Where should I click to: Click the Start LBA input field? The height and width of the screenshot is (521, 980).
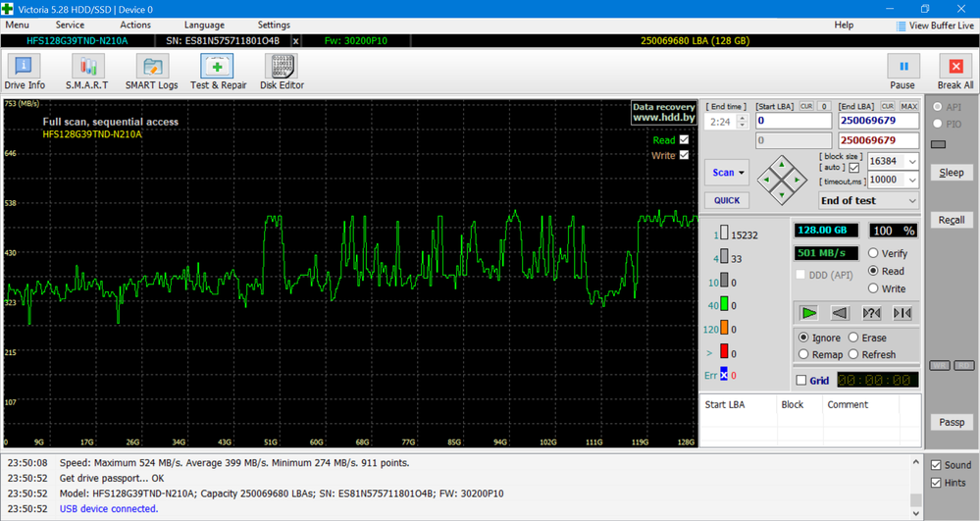(x=793, y=121)
